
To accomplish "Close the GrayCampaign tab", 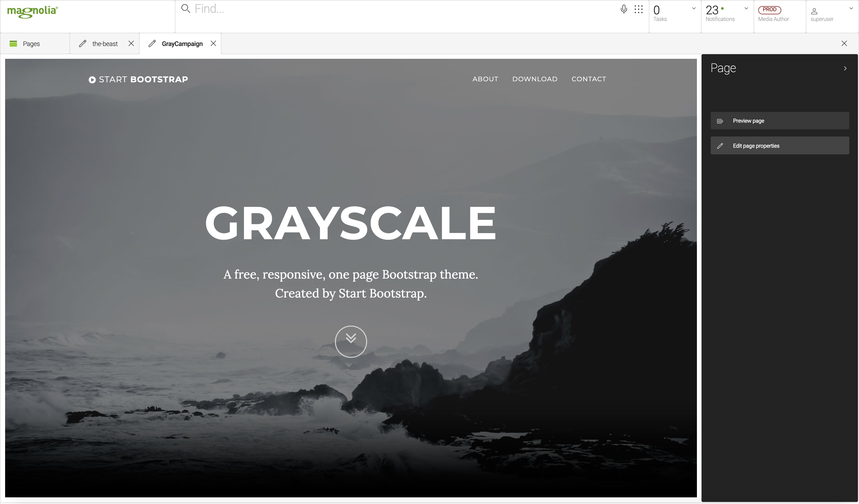I will point(213,44).
